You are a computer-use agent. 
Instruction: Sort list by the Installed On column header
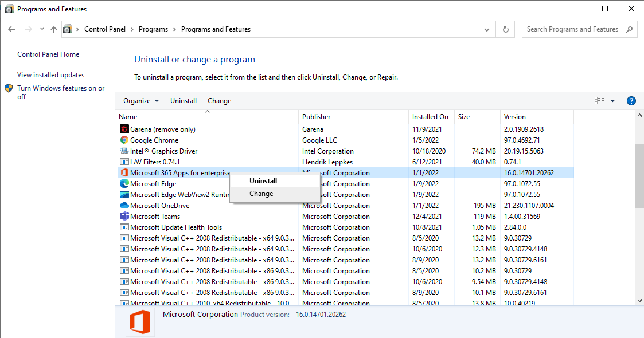tap(430, 117)
